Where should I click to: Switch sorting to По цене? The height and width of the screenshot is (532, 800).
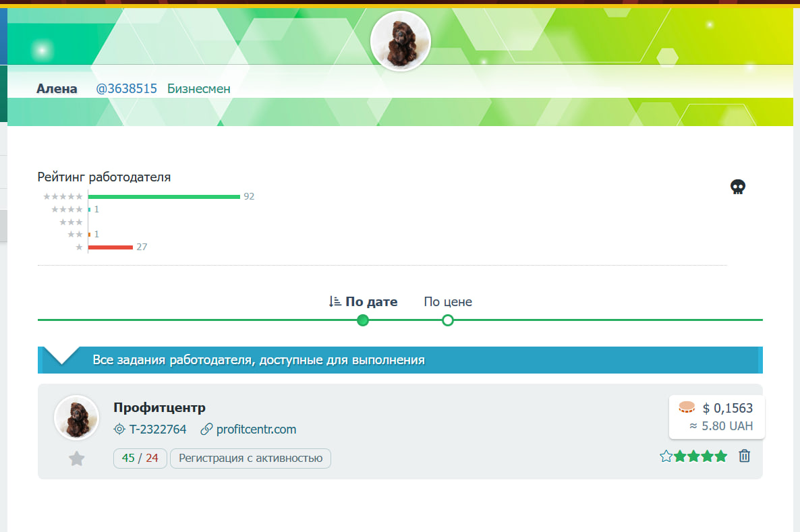(x=448, y=302)
